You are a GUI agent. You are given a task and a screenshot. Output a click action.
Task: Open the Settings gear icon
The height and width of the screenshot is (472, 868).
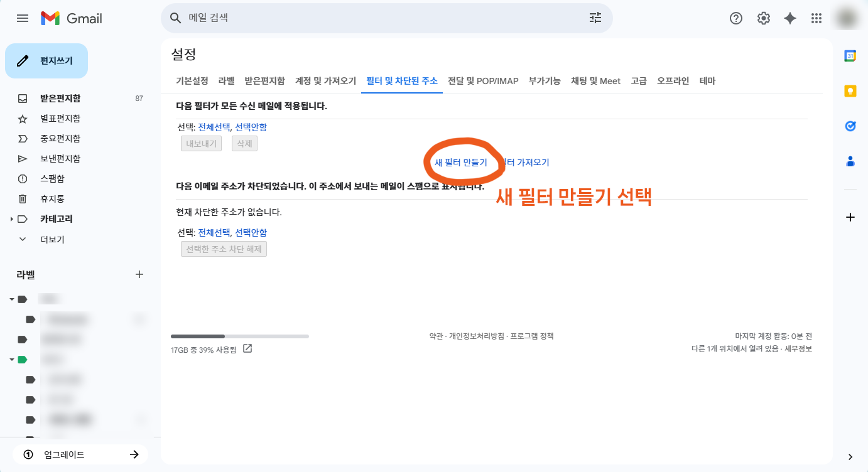pos(763,18)
